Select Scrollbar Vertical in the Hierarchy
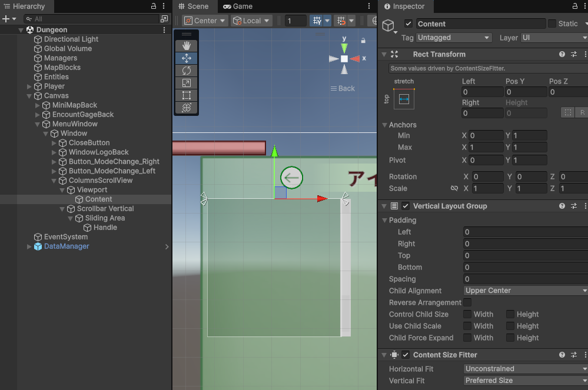The image size is (588, 390). pyautogui.click(x=105, y=209)
